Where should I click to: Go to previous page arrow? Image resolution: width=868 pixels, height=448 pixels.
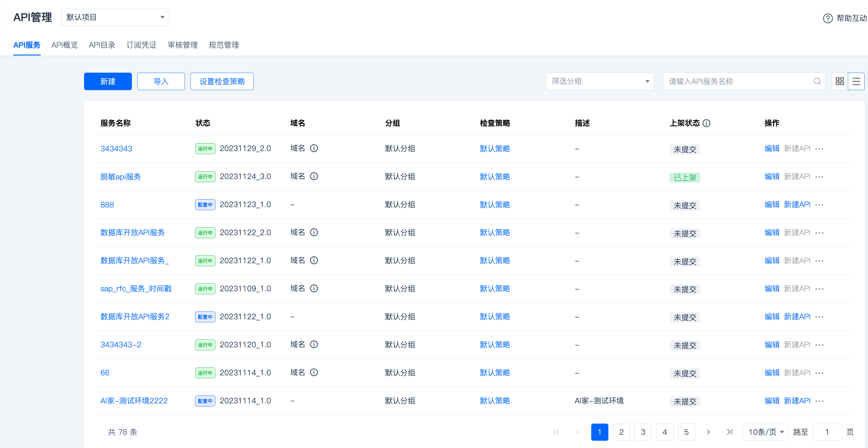578,432
